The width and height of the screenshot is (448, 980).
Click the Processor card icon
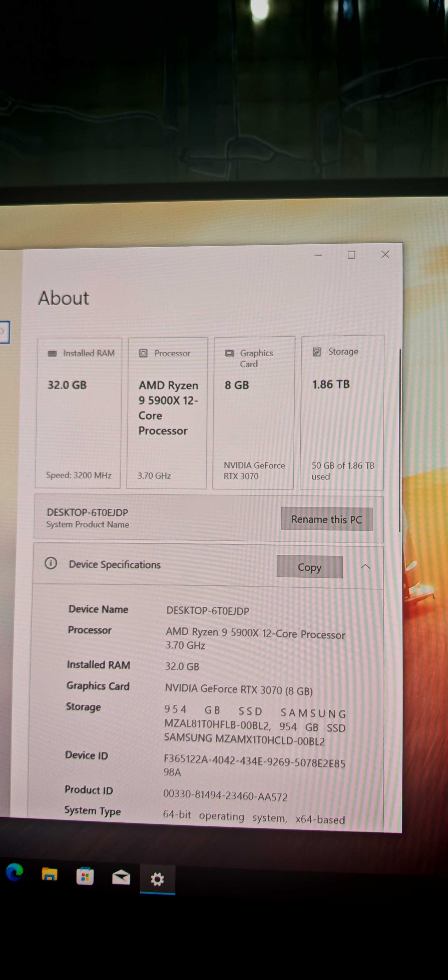(x=143, y=353)
